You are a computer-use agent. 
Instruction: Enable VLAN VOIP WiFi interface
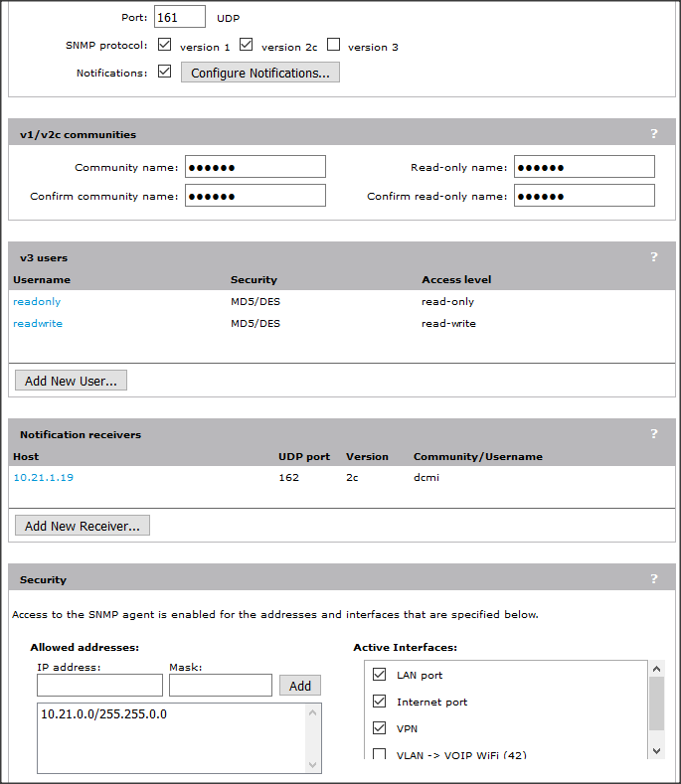(379, 755)
